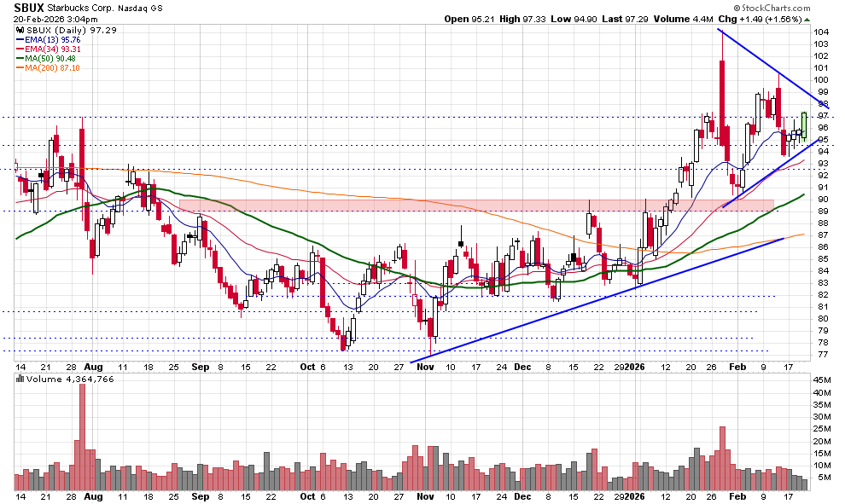This screenshot has width=845, height=504.
Task: Click the Volume 4,364,766 legend label
Action: coord(58,378)
